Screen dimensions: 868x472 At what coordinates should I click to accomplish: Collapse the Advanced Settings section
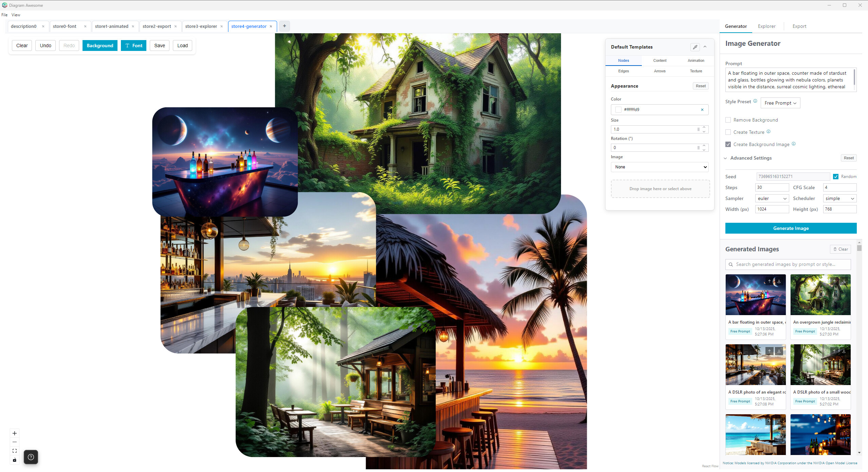(x=726, y=158)
